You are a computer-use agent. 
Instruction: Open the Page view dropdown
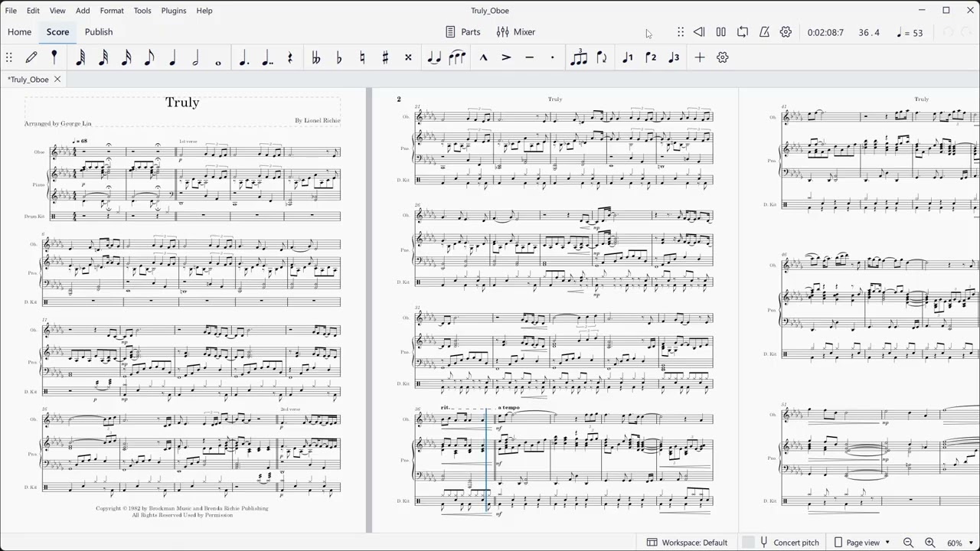[861, 543]
